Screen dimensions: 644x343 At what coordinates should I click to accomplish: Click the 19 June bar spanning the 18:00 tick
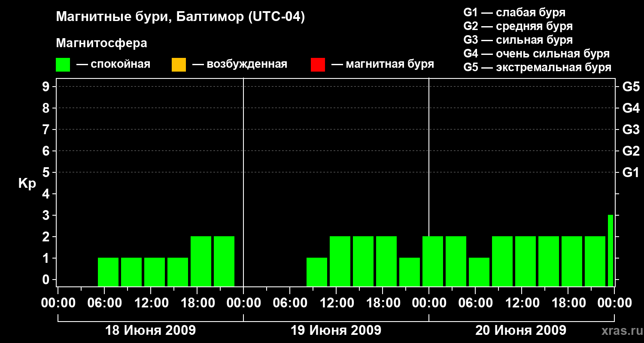click(x=386, y=261)
